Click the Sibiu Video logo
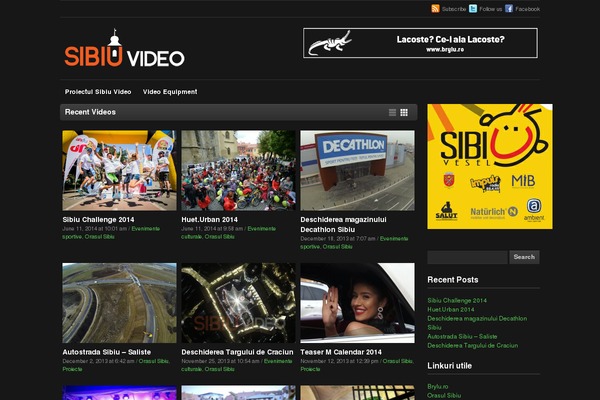 [x=124, y=48]
